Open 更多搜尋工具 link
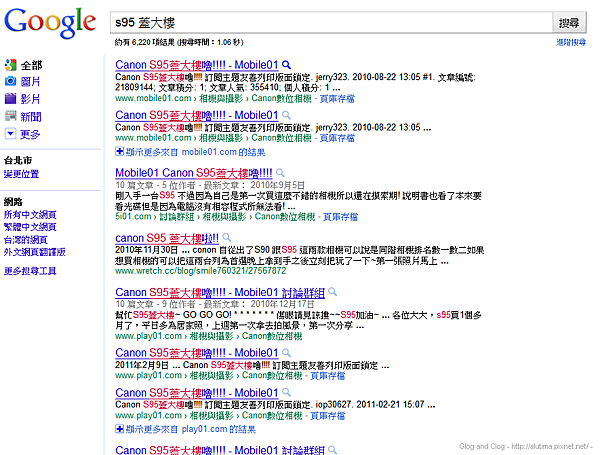Viewport: 600px width, 455px height. coord(30,271)
